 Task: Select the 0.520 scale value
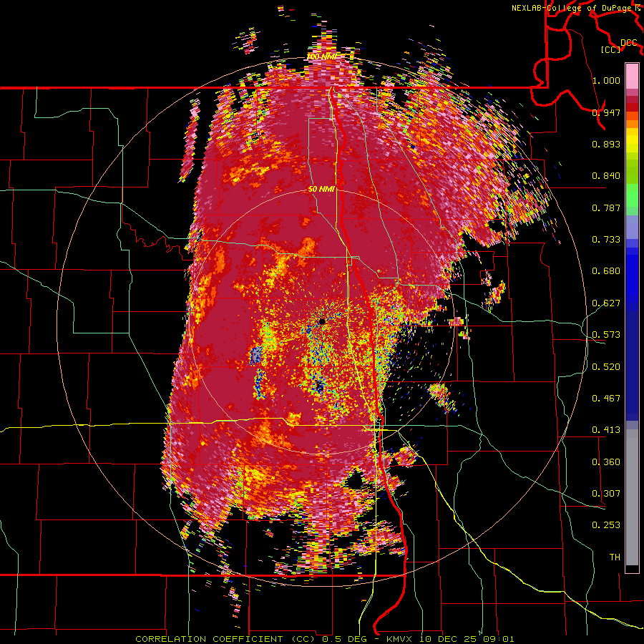click(x=606, y=367)
